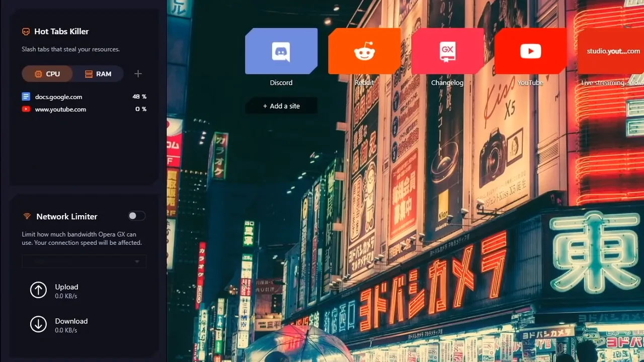The image size is (644, 362).
Task: Click the 0 % CPU usage value
Action: tap(141, 109)
